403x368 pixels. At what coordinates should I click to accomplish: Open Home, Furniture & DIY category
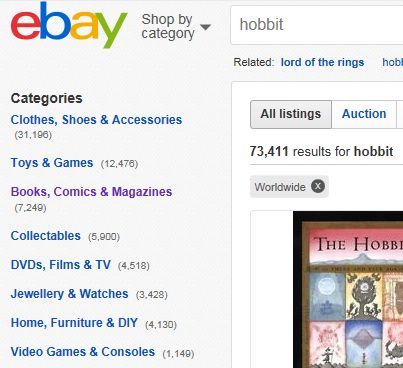[74, 323]
